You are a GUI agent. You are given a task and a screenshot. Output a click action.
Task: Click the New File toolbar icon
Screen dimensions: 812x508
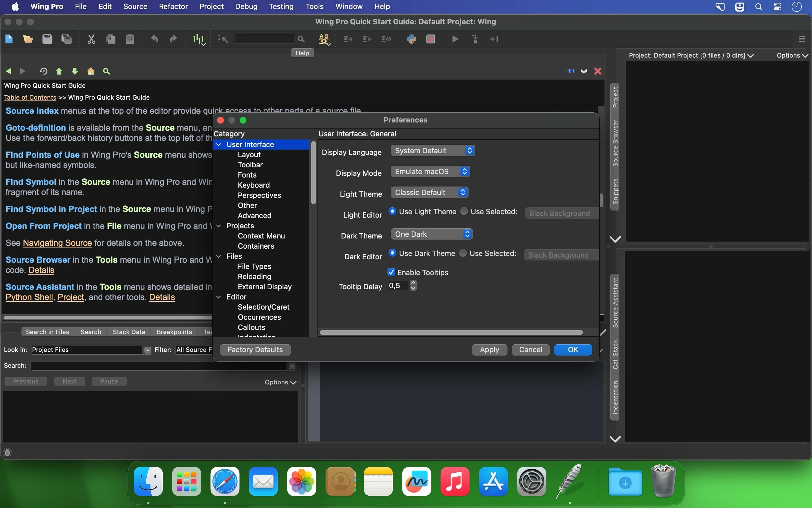[x=9, y=39]
